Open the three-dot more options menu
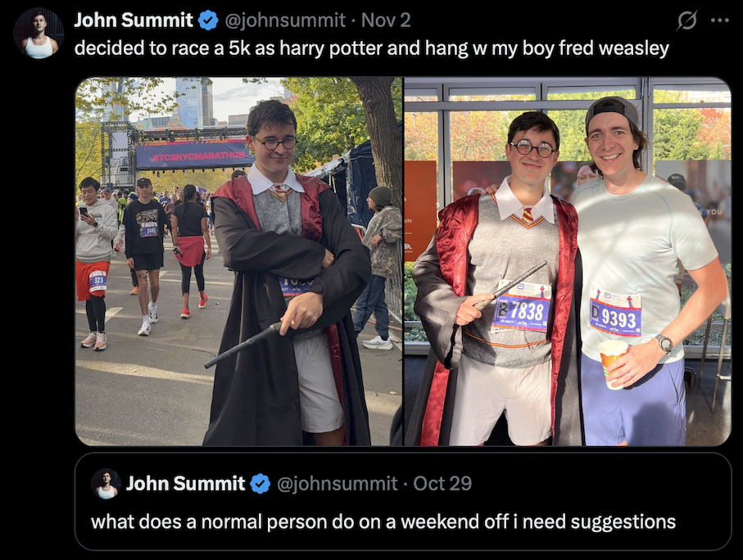743x560 pixels. pos(720,20)
